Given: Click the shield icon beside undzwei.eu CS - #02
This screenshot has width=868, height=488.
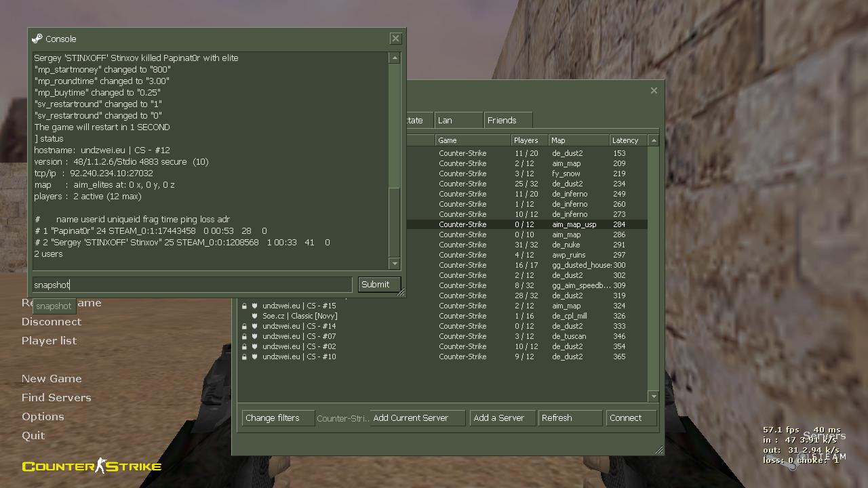Looking at the screenshot, I should [x=255, y=346].
